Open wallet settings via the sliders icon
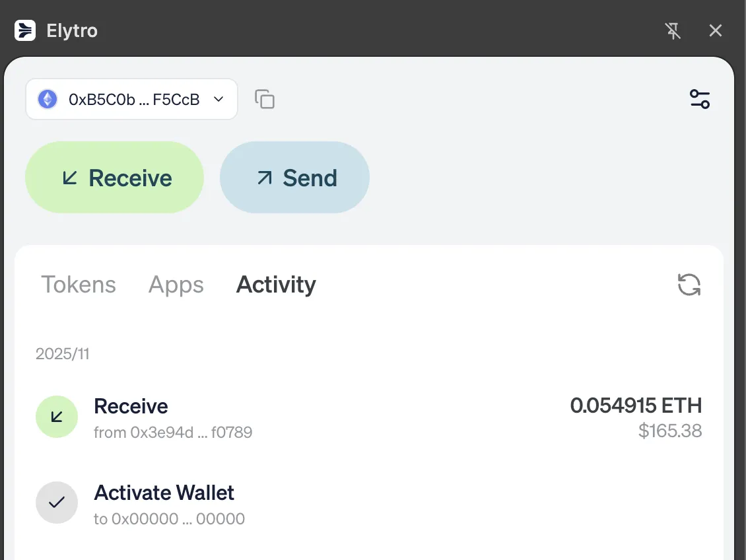Viewport: 746px width, 560px height. [700, 98]
